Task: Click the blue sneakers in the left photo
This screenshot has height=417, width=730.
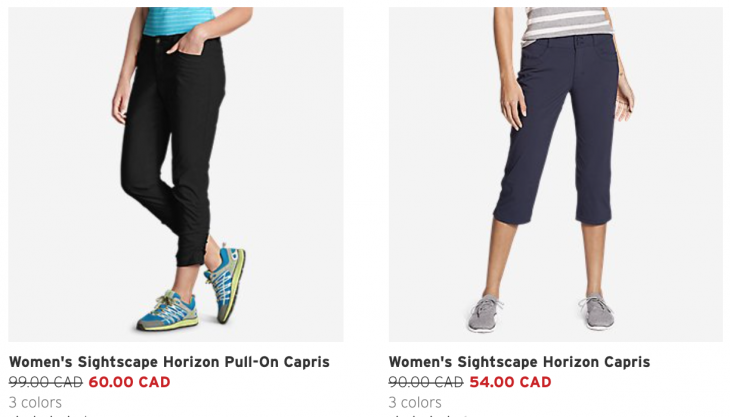Action: [192, 291]
